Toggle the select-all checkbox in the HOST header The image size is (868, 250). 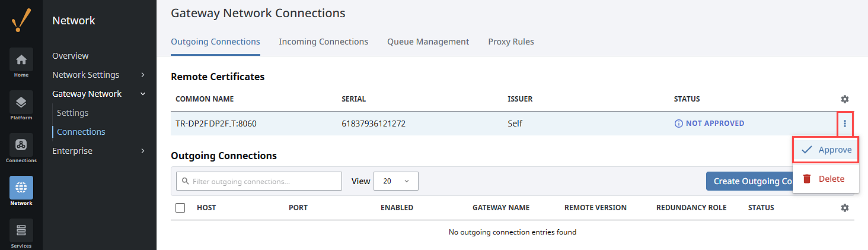tap(180, 208)
